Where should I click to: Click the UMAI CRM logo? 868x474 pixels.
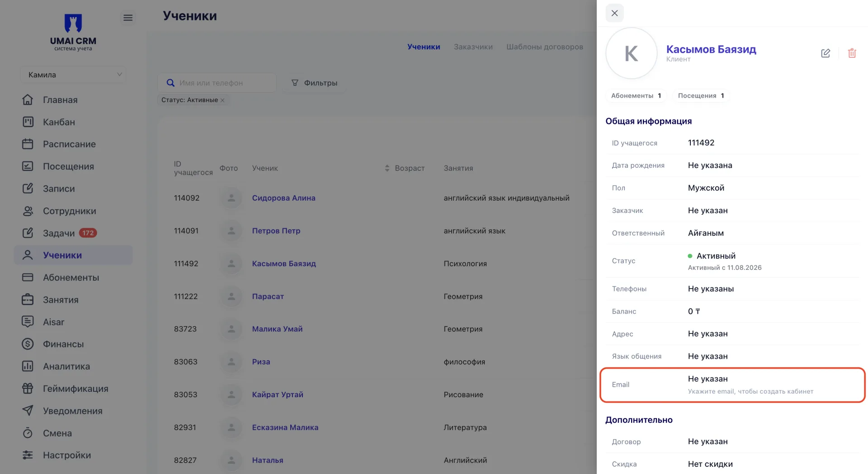coord(73,32)
